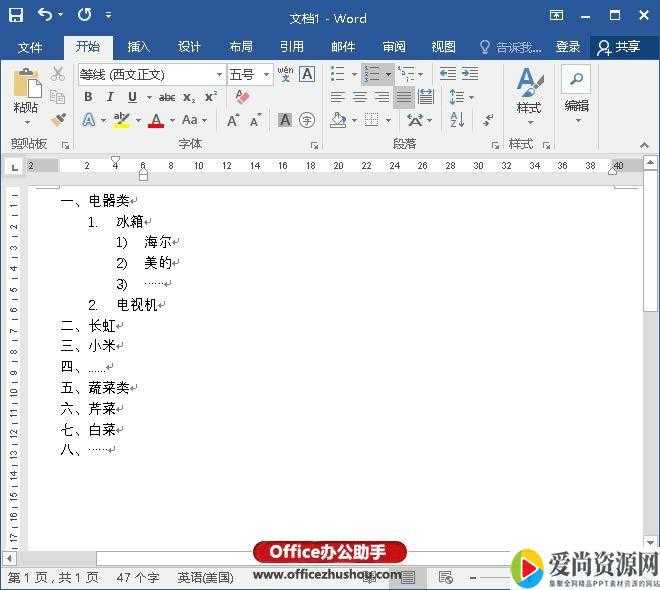The image size is (660, 590).
Task: Toggle Bold formatting
Action: (88, 97)
